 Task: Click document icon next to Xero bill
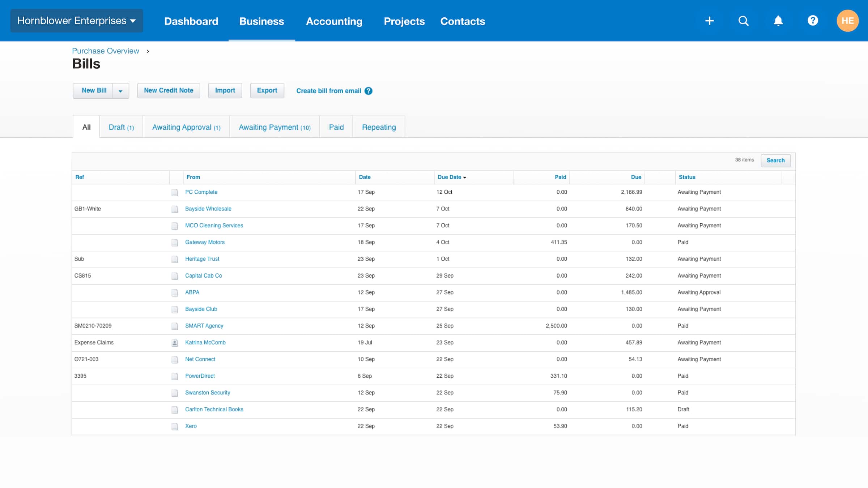[175, 426]
